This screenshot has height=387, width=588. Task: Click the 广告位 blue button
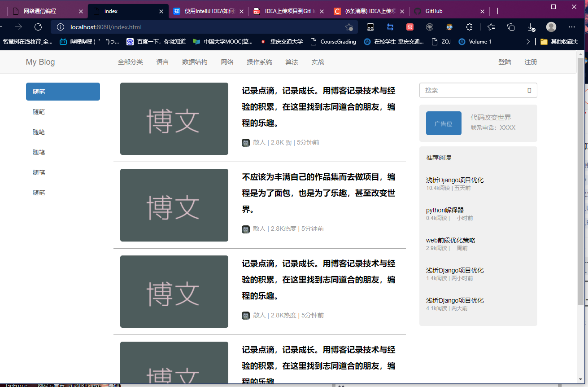pyautogui.click(x=444, y=123)
